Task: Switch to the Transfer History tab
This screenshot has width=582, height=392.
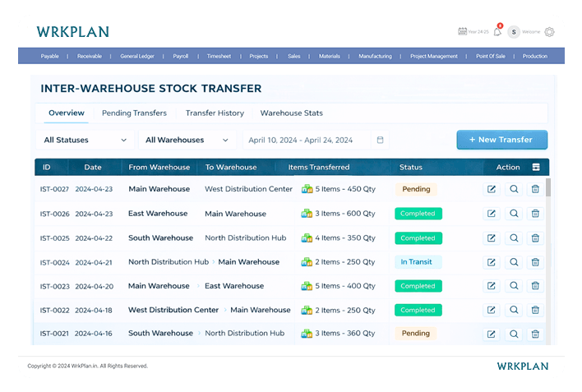Action: (x=215, y=113)
